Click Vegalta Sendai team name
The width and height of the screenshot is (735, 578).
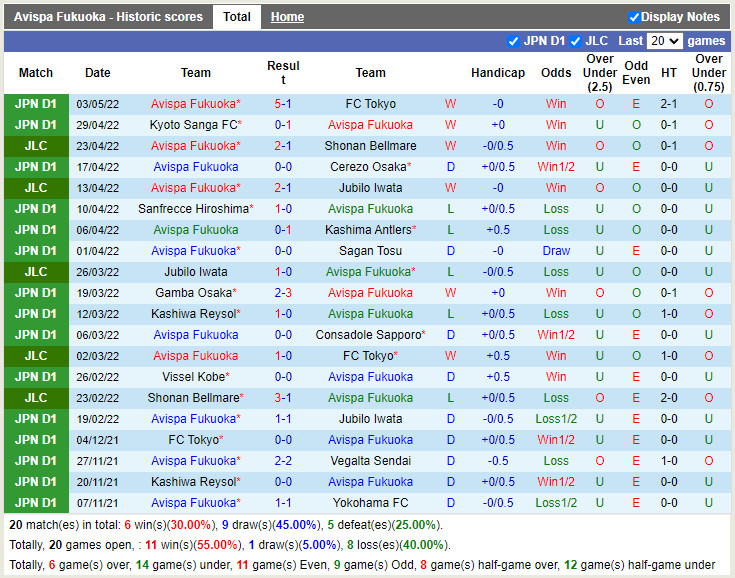click(370, 461)
